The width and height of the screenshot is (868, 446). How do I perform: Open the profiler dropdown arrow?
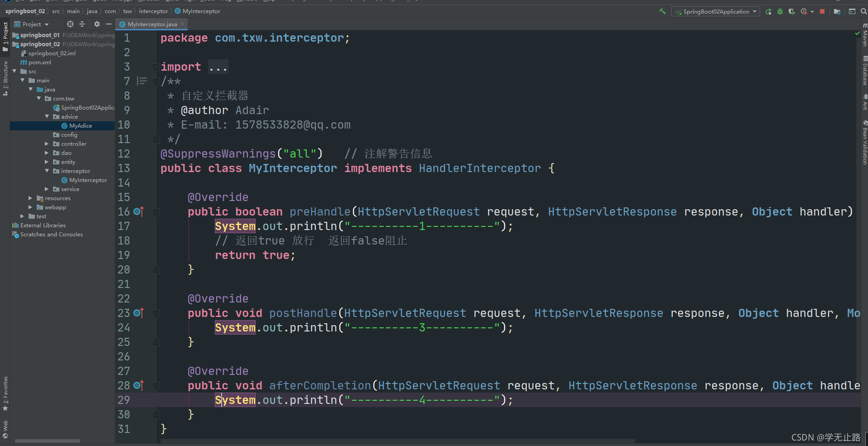coord(812,11)
